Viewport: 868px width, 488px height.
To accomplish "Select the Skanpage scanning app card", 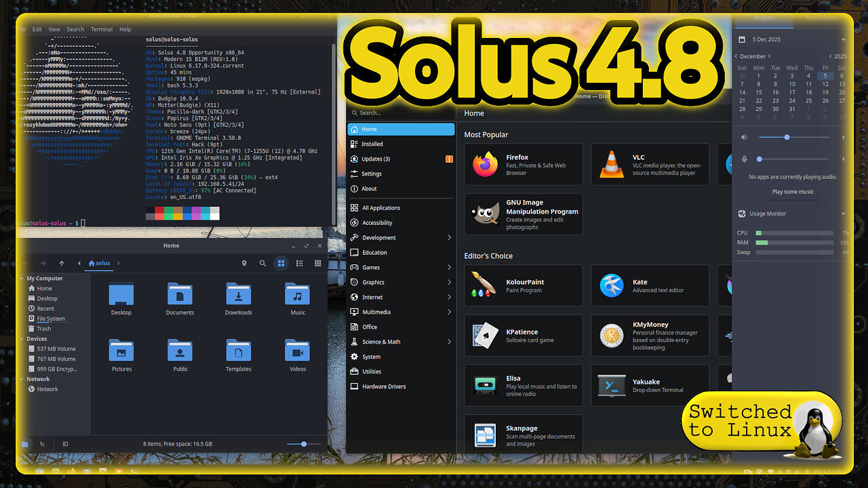I will (x=524, y=435).
